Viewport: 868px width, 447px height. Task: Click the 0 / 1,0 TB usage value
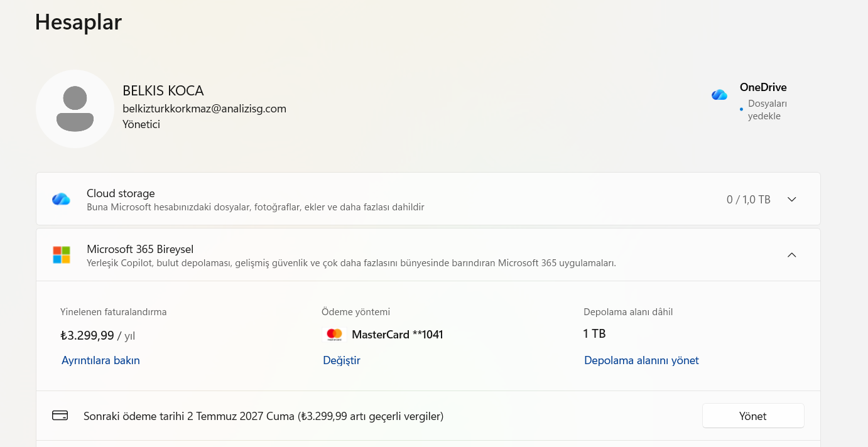point(749,200)
